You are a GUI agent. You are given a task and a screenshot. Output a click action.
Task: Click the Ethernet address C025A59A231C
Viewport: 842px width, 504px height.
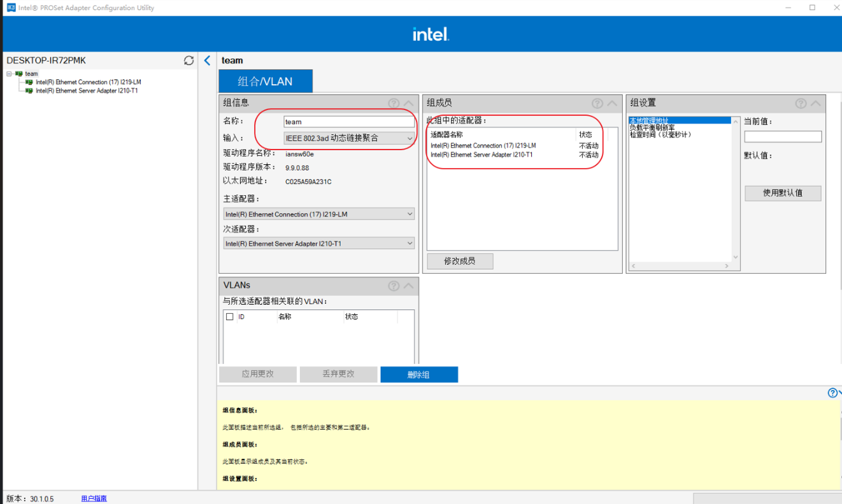(308, 182)
